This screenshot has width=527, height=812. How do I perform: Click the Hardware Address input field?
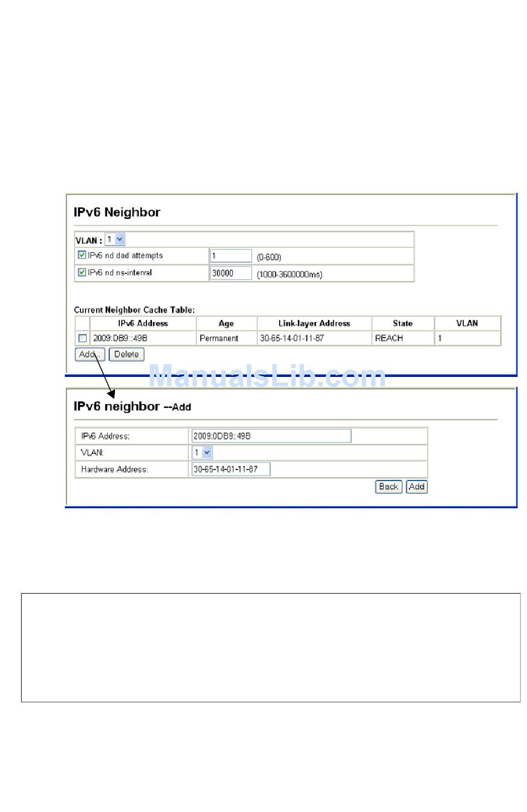pos(231,469)
